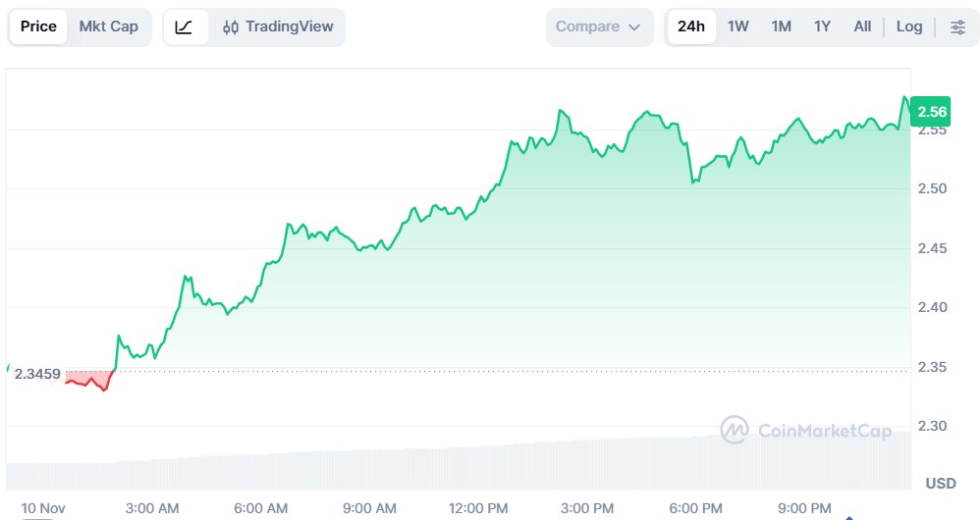This screenshot has height=520, width=980.
Task: Click the CoinMarketCap watermark logo
Action: click(x=805, y=430)
